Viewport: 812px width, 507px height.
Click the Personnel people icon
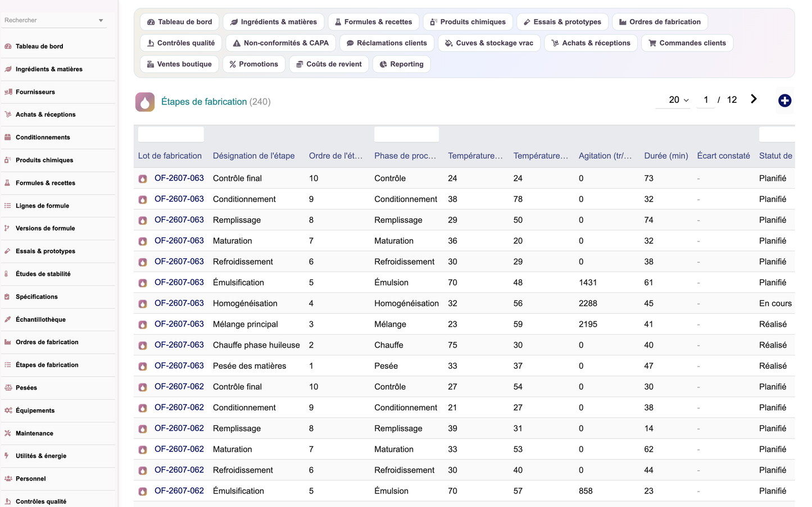(8, 478)
